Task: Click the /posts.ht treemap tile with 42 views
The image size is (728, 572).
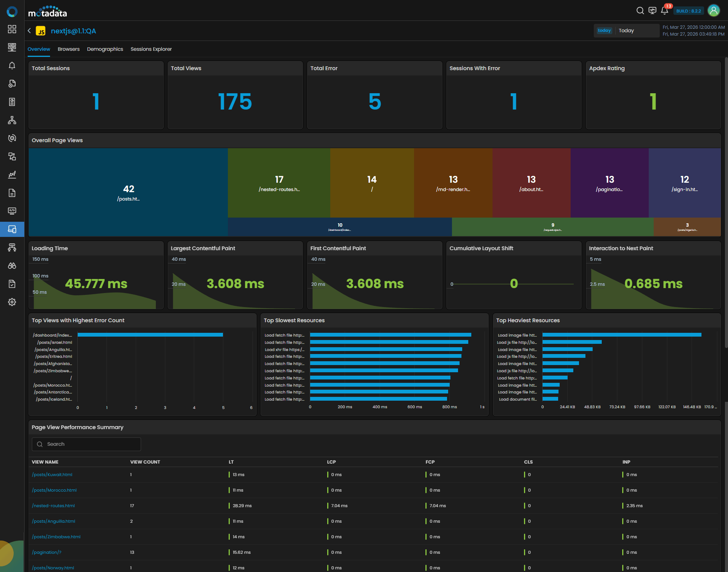Action: pyautogui.click(x=128, y=193)
